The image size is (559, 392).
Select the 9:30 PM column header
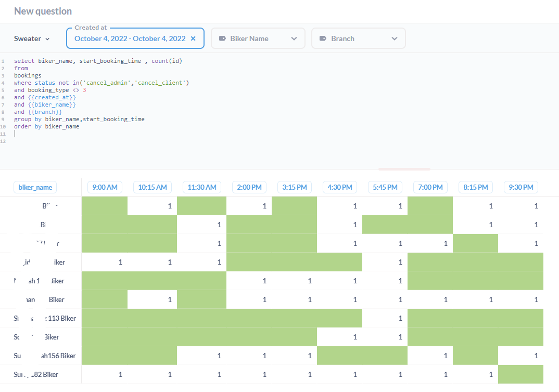521,187
